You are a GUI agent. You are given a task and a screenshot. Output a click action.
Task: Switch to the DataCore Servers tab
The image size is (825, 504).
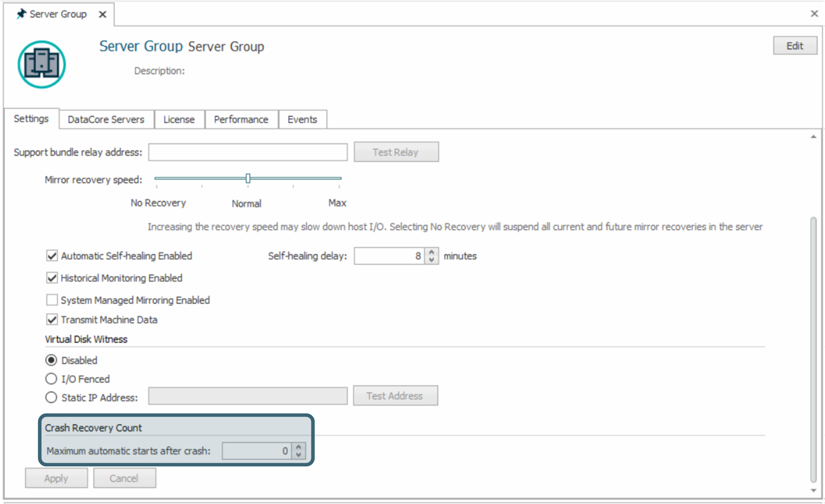106,120
